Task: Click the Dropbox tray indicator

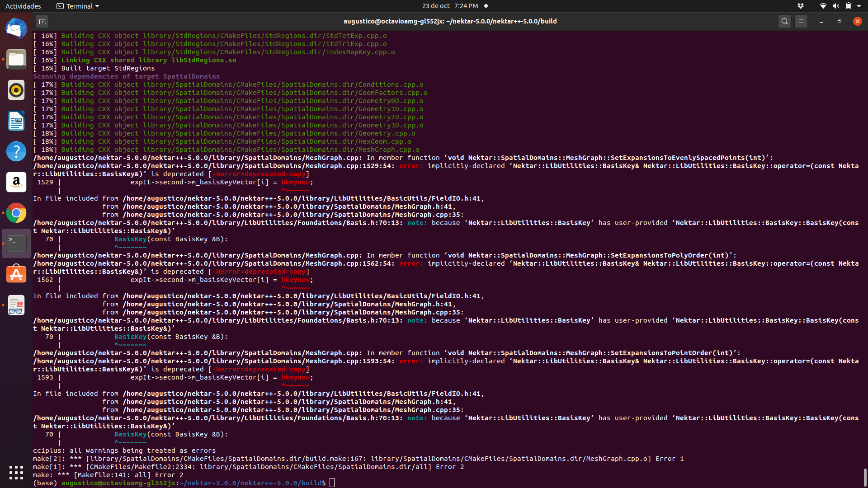Action: (x=801, y=6)
